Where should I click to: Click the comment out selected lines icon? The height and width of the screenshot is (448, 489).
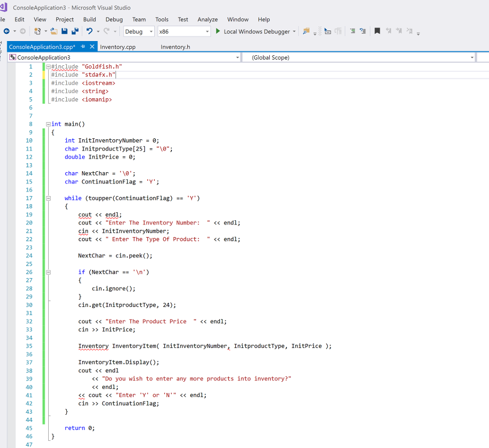352,31
